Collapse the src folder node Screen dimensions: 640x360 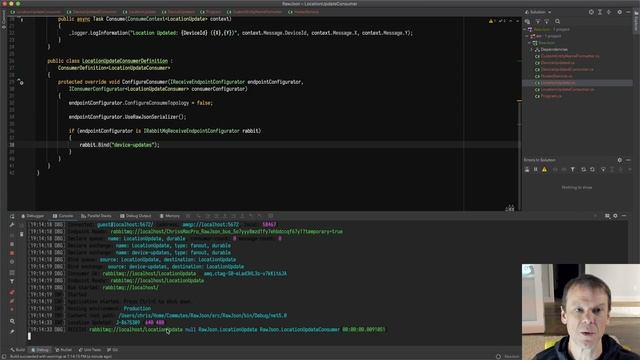[x=527, y=36]
